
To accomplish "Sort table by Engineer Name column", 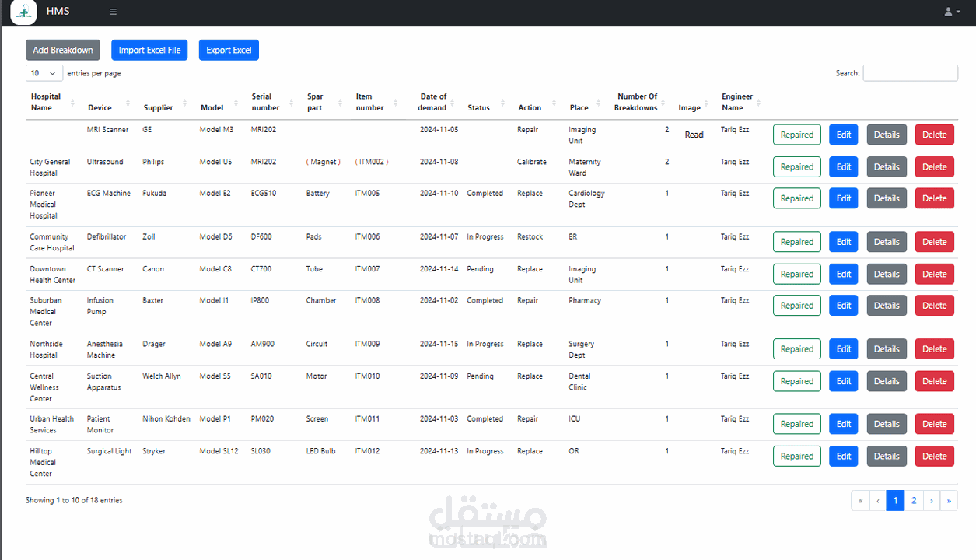I will 741,102.
